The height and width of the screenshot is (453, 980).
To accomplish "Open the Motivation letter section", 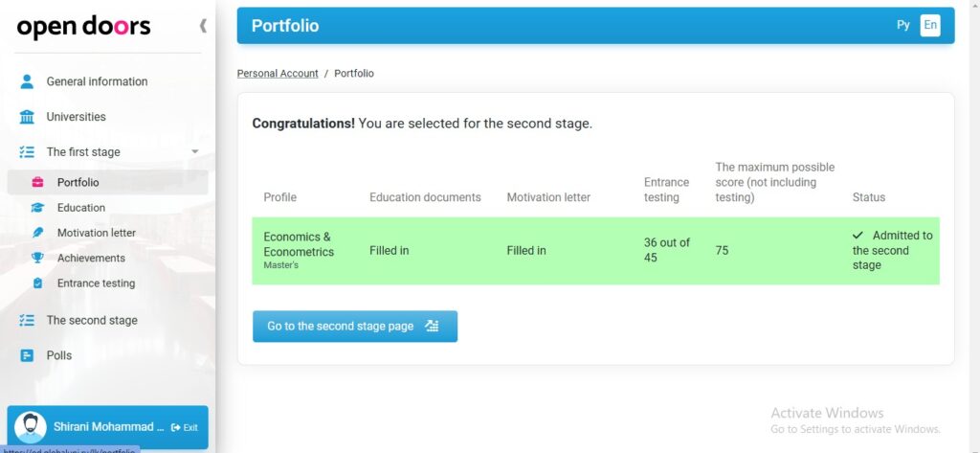I will 97,233.
